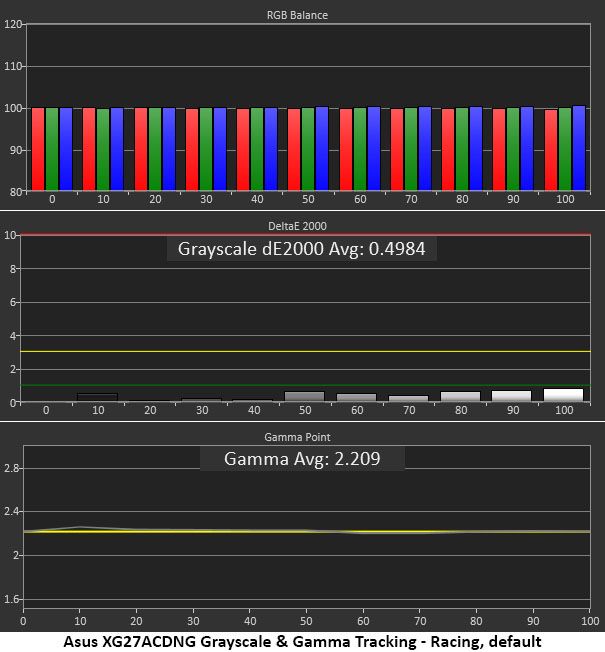Click the DeltaE bar at 60
Viewport: 605px width, 652px height.
pyautogui.click(x=357, y=398)
